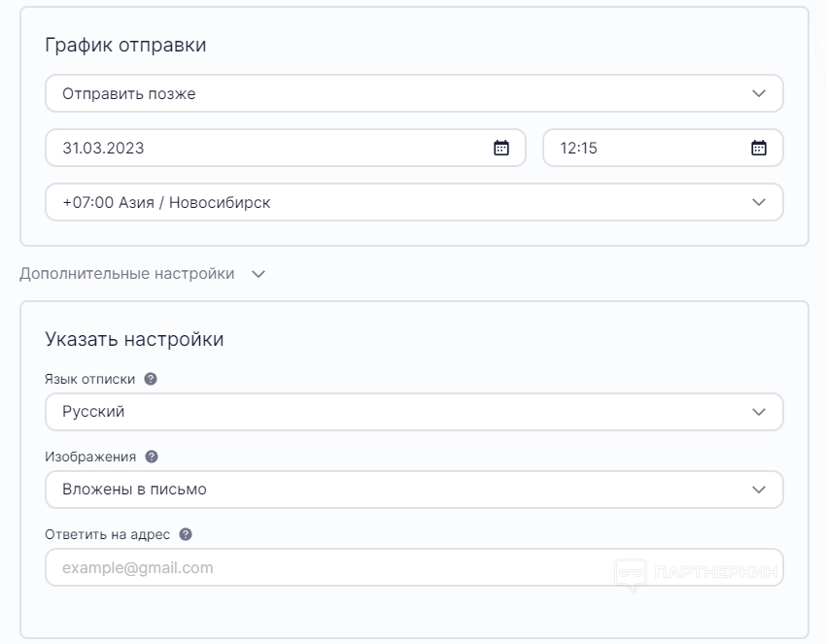Click into the 12:15 time field
Screen dimensions: 827x644
(641, 149)
